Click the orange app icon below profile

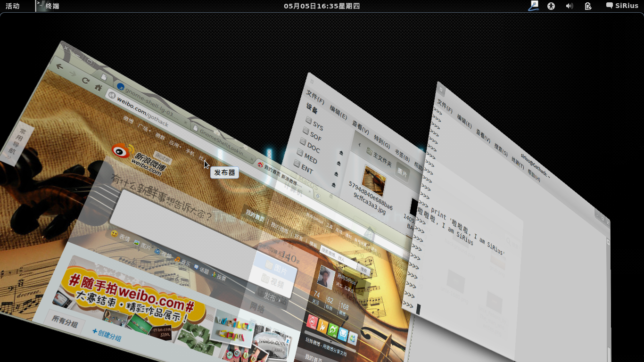coord(323,326)
